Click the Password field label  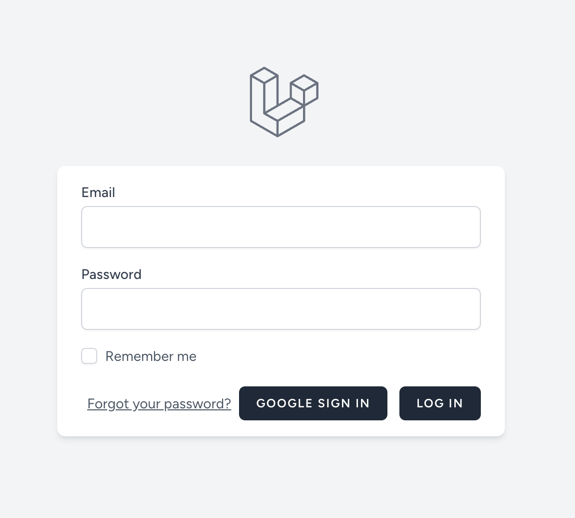coord(111,275)
